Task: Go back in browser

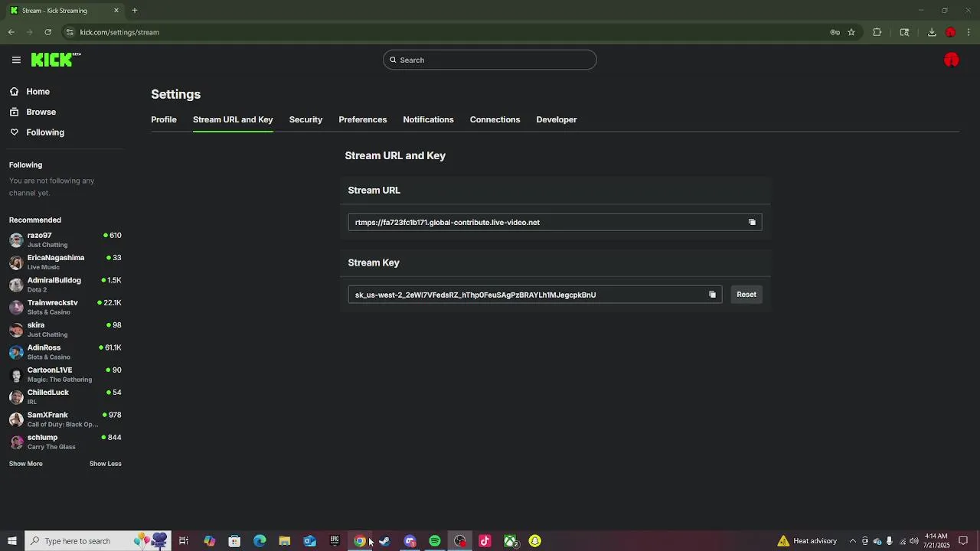Action: (11, 32)
